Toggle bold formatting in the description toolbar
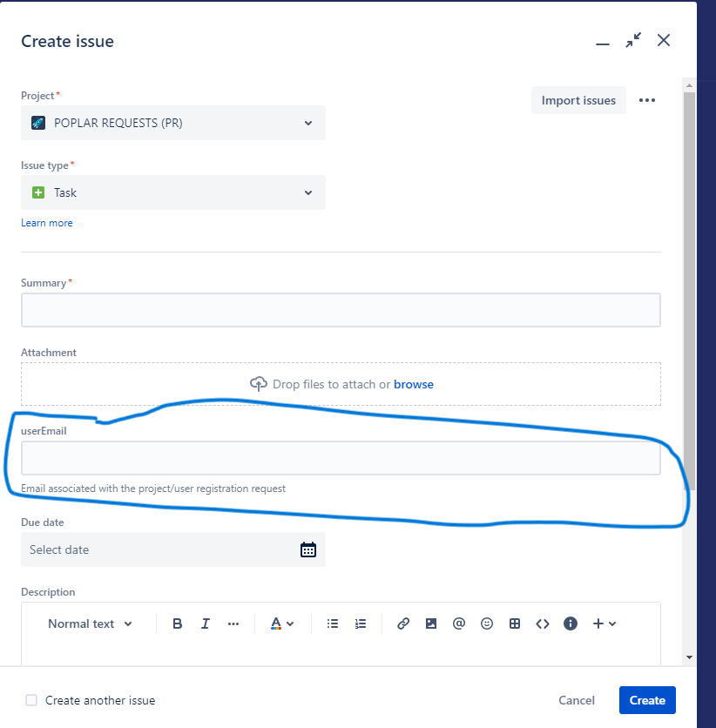 (177, 624)
